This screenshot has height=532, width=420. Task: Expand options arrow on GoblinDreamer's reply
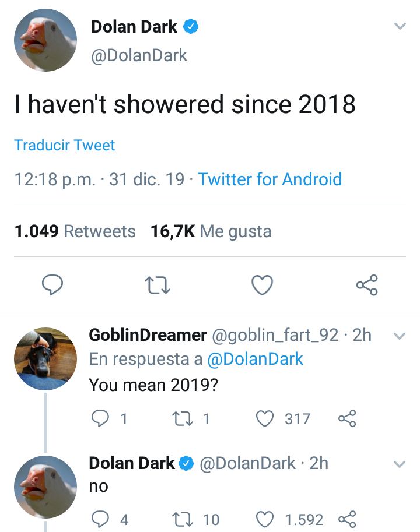pyautogui.click(x=400, y=336)
